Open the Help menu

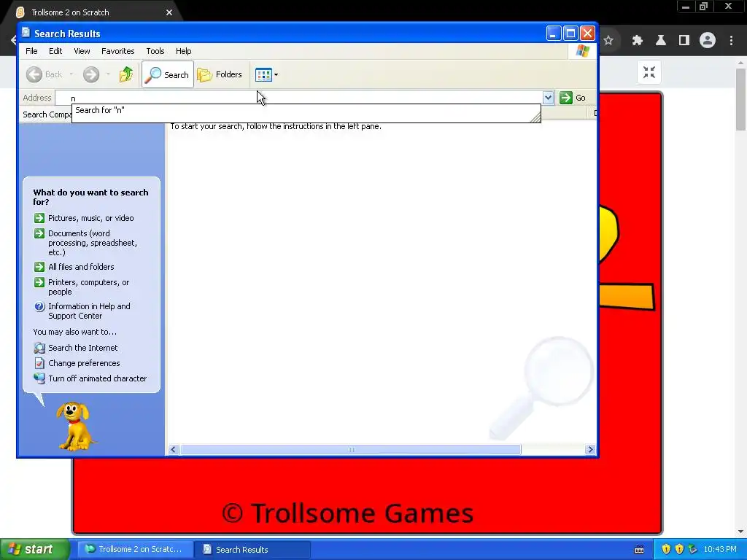click(x=183, y=51)
